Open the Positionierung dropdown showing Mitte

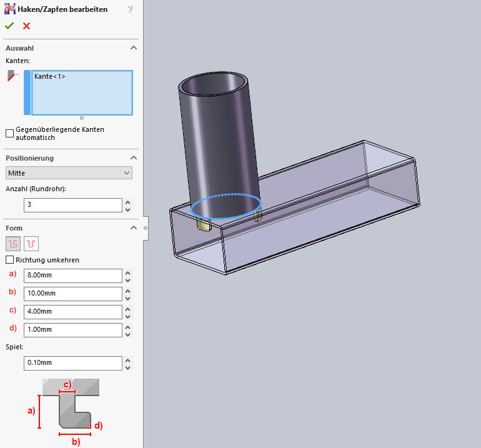click(x=69, y=172)
